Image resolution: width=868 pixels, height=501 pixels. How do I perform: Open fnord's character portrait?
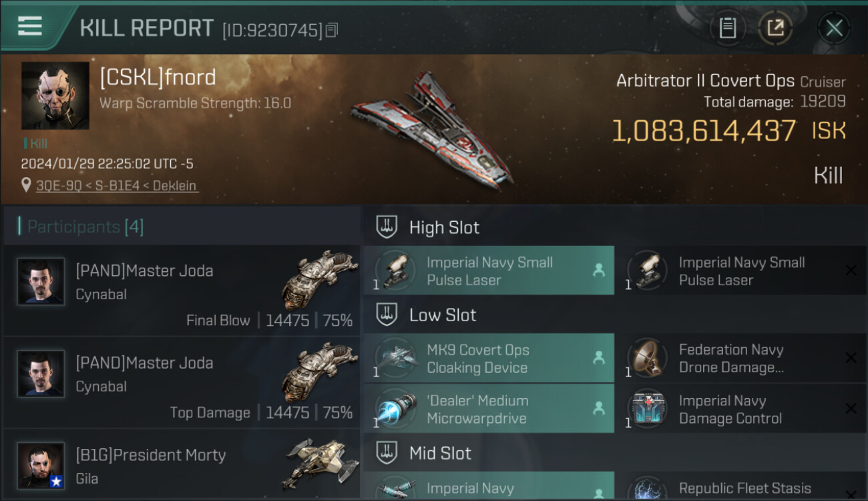(55, 96)
